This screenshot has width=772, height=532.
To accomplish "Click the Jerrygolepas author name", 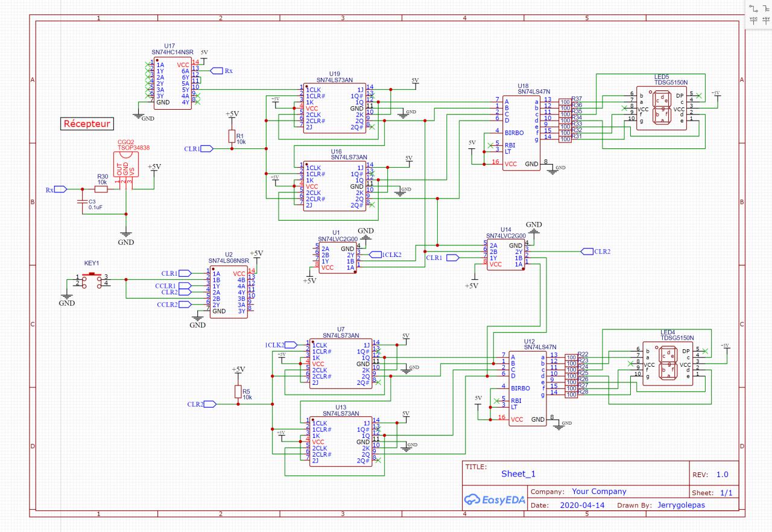I will [681, 505].
